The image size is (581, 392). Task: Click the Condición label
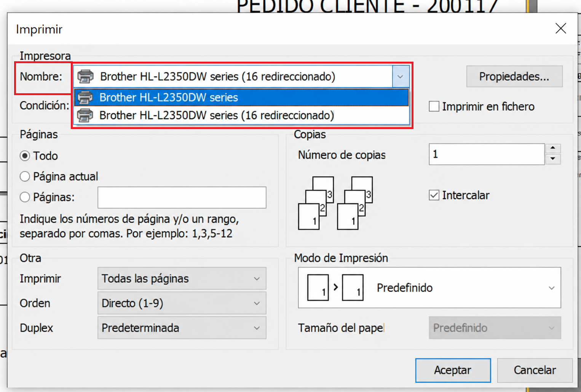pos(45,105)
